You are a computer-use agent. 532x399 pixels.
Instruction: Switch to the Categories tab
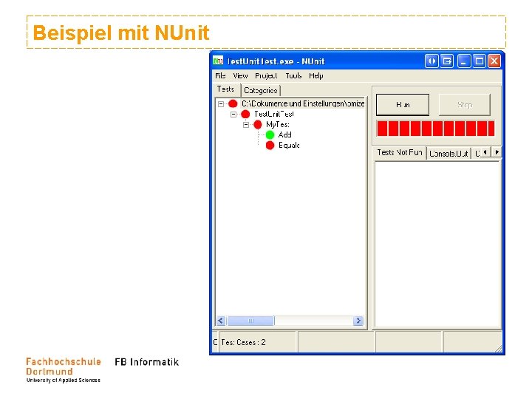pos(261,90)
